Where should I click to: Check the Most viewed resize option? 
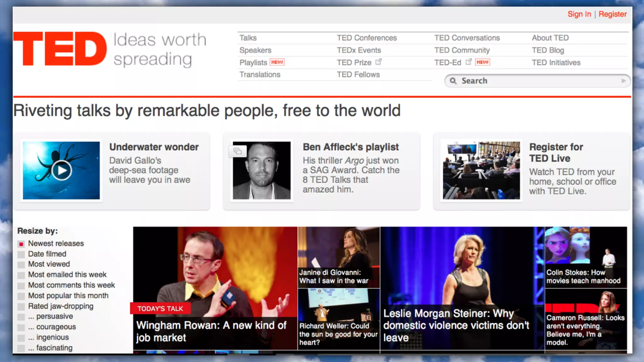point(21,265)
